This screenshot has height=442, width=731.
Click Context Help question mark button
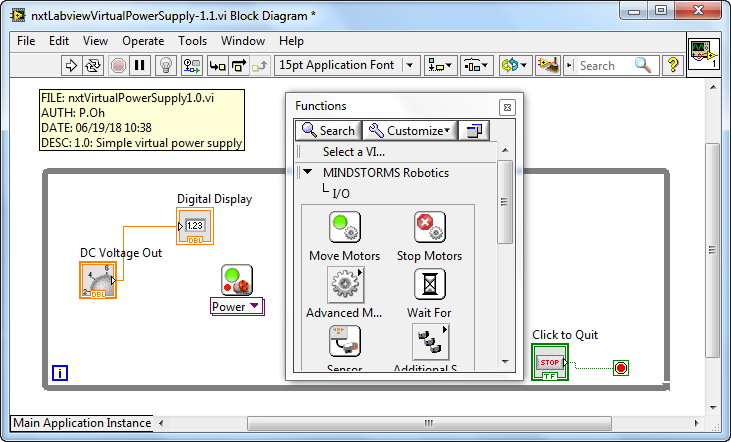(673, 66)
